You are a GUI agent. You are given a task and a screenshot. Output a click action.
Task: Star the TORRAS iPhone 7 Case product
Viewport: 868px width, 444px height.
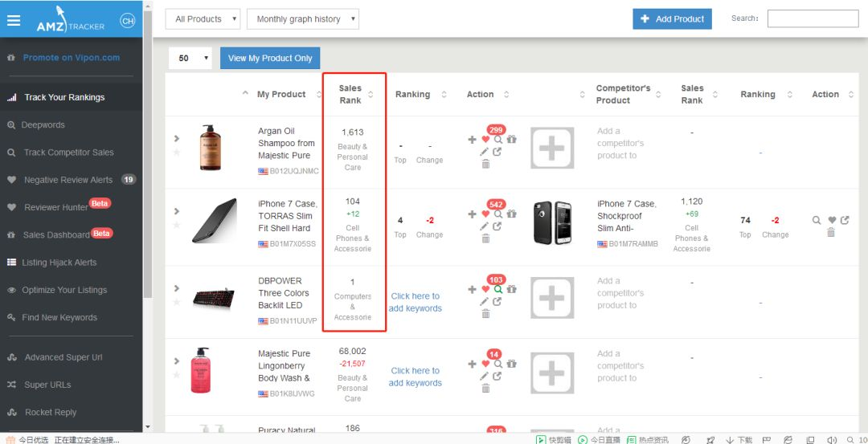(177, 225)
